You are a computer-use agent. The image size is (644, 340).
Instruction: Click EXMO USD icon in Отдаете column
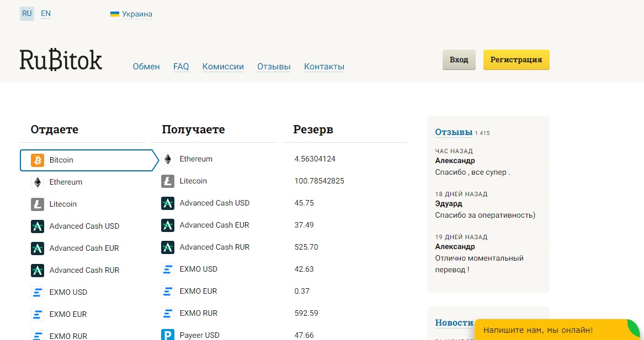(x=38, y=293)
